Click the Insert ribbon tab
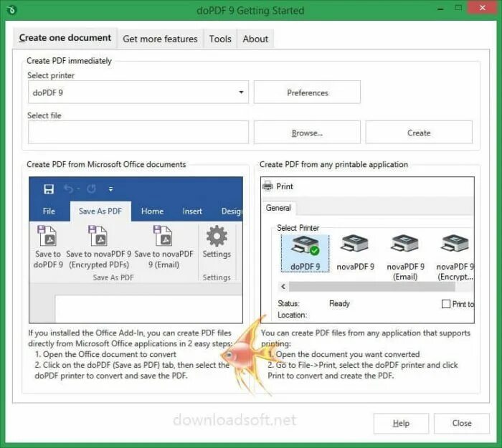502x448 pixels. point(192,211)
